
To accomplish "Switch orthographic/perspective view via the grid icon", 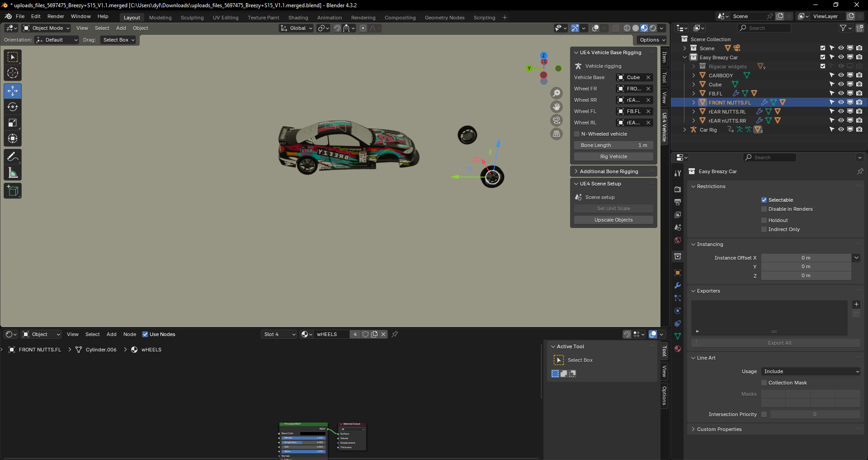I will [557, 134].
